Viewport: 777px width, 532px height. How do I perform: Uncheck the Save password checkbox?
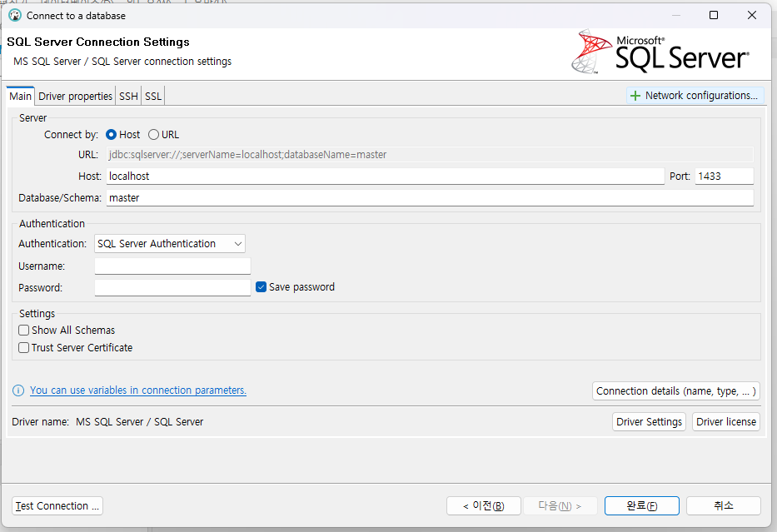pos(261,286)
